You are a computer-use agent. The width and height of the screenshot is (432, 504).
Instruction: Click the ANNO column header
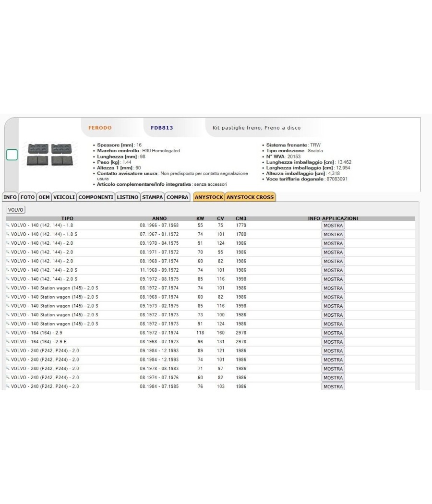coord(159,218)
